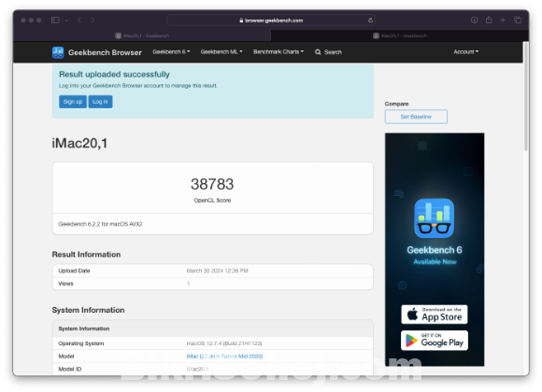Open the Geekbench 6 dropdown menu
Screen dimensions: 542x392
[x=171, y=52]
